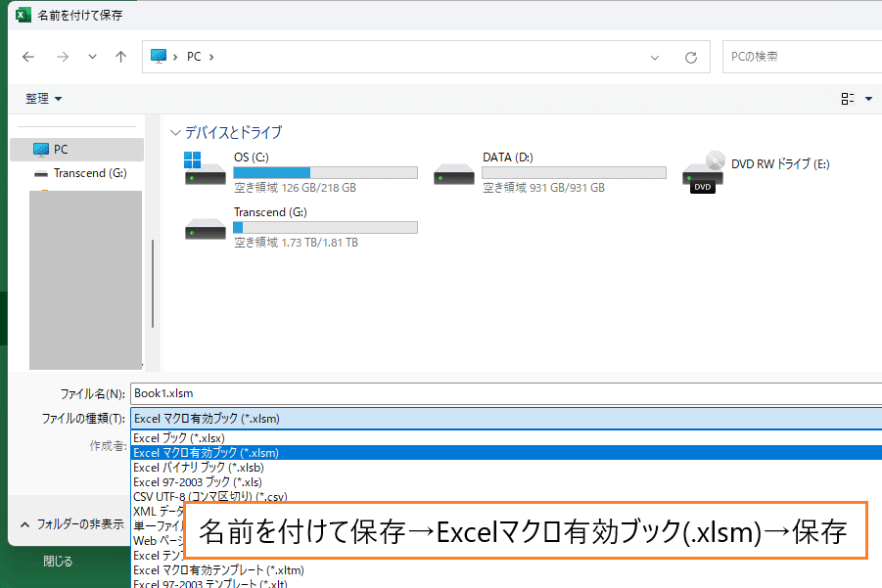
Task: Open the ファイルの種類 combo box
Action: pyautogui.click(x=506, y=419)
